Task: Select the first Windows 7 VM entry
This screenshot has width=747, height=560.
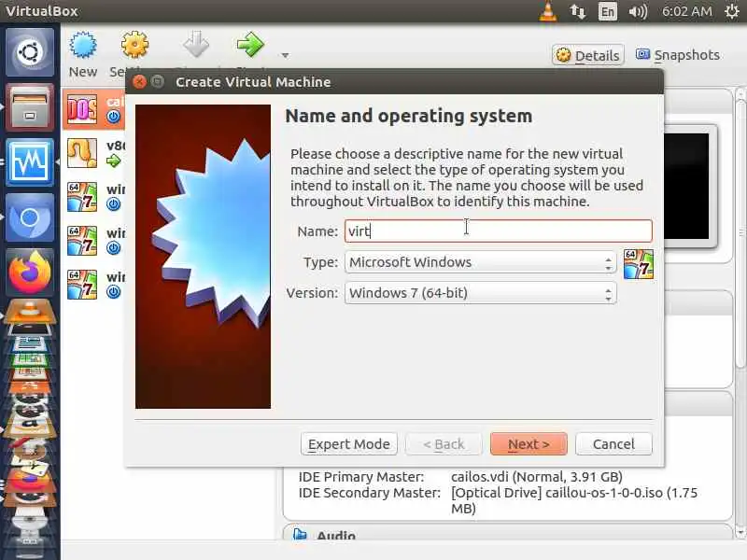Action: 94,197
